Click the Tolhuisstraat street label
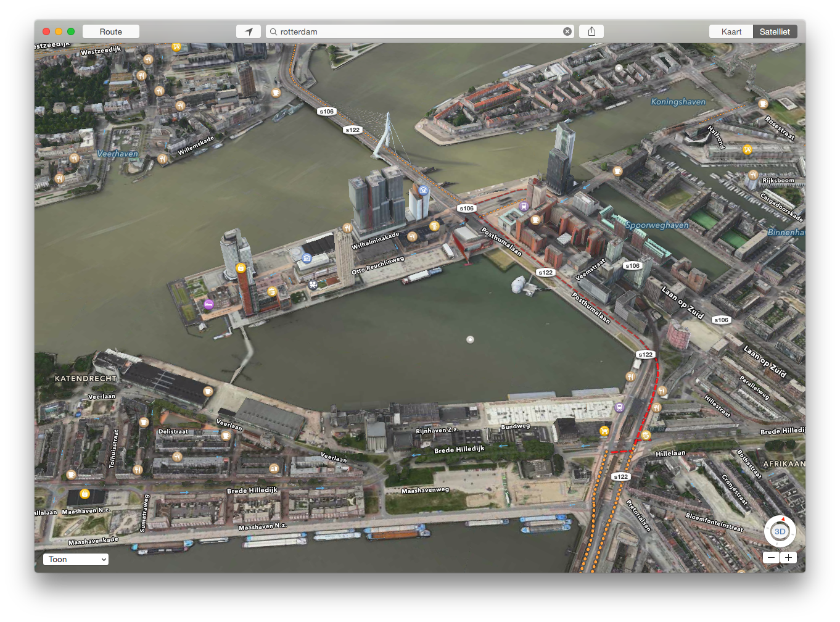The width and height of the screenshot is (840, 622). click(x=113, y=449)
